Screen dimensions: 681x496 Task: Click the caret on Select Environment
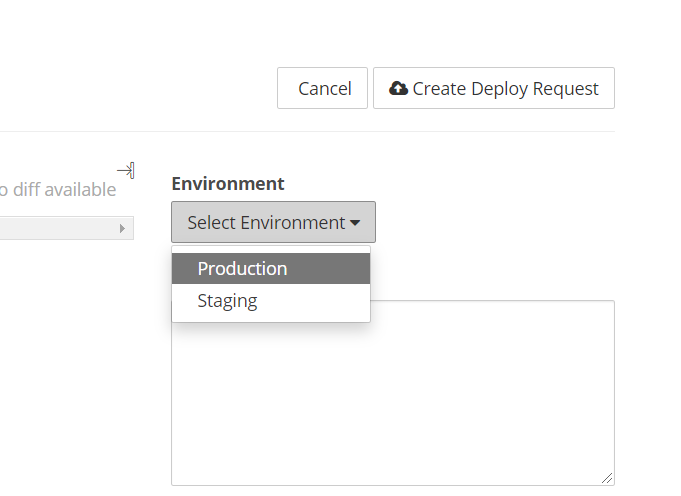(355, 223)
